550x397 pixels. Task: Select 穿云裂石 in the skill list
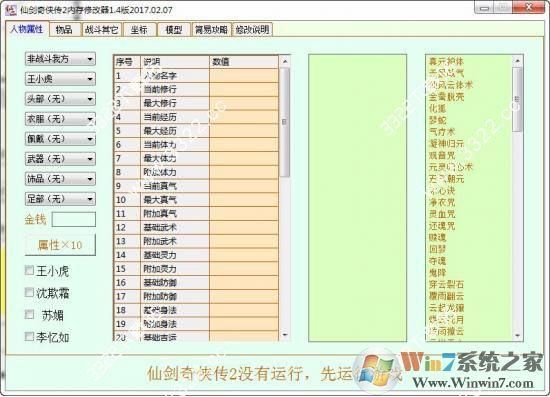point(446,284)
